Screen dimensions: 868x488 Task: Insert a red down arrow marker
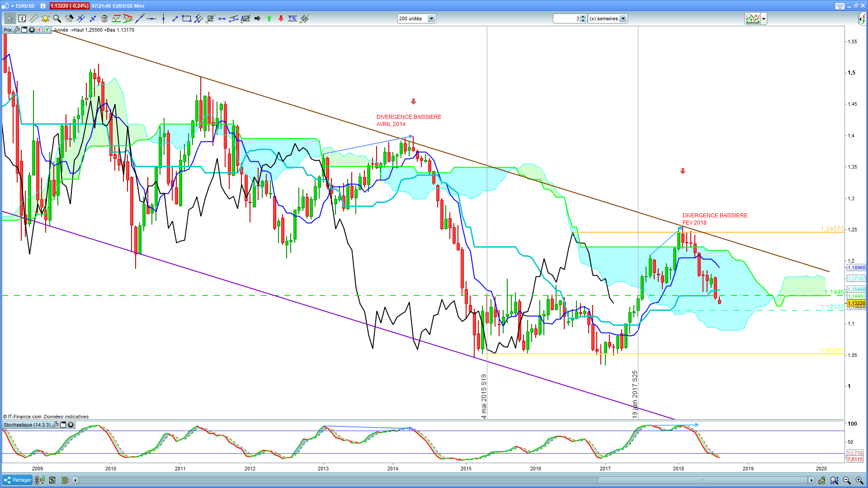[281, 19]
